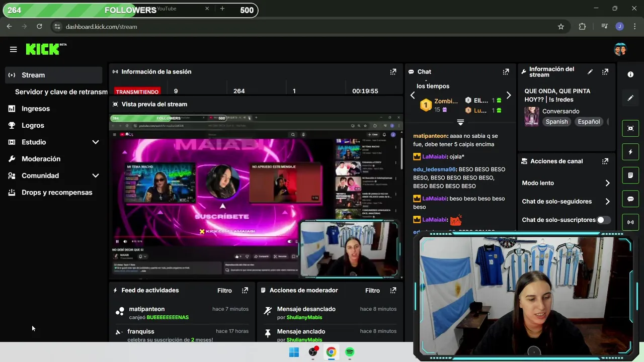This screenshot has height=362, width=644.
Task: Toggle activity feed lightning widget in right rail
Action: click(630, 152)
